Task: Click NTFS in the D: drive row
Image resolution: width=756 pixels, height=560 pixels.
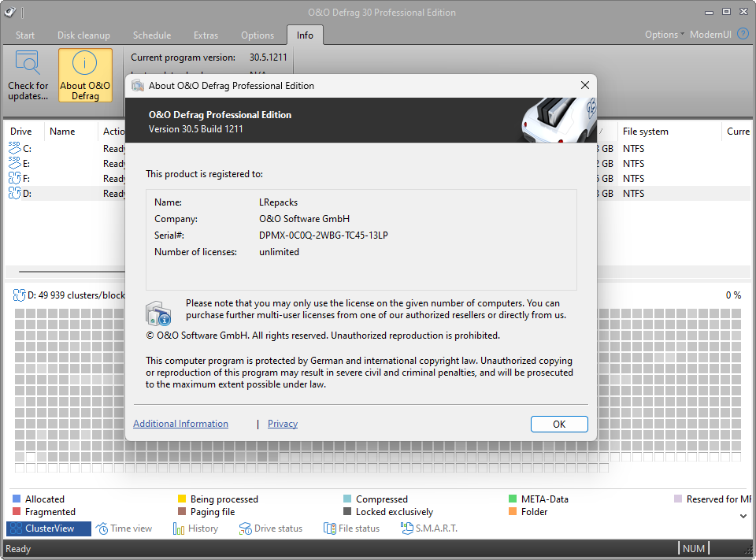Action: (x=633, y=193)
